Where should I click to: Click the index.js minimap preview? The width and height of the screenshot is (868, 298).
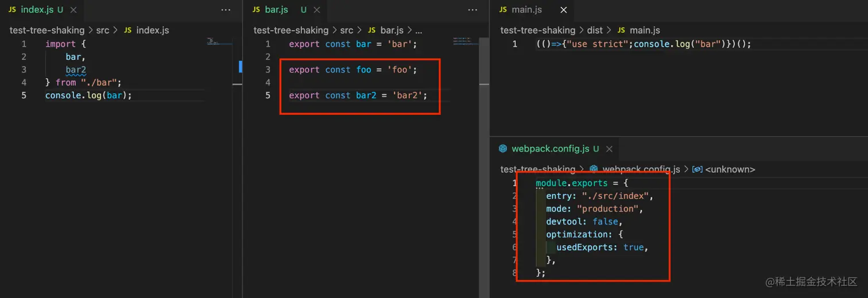click(x=219, y=41)
